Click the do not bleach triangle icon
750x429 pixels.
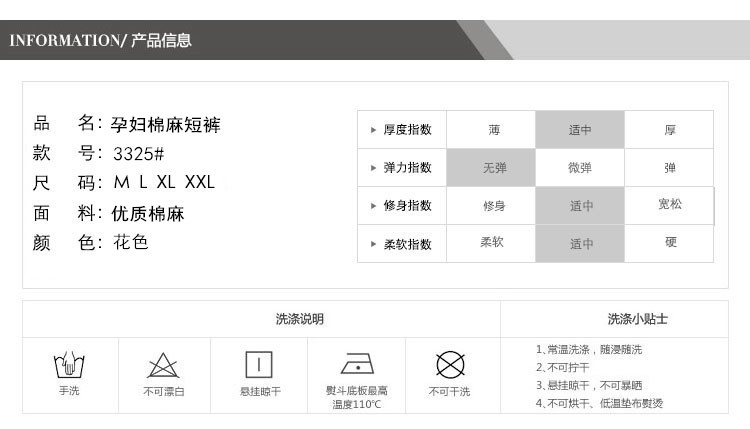click(x=163, y=365)
